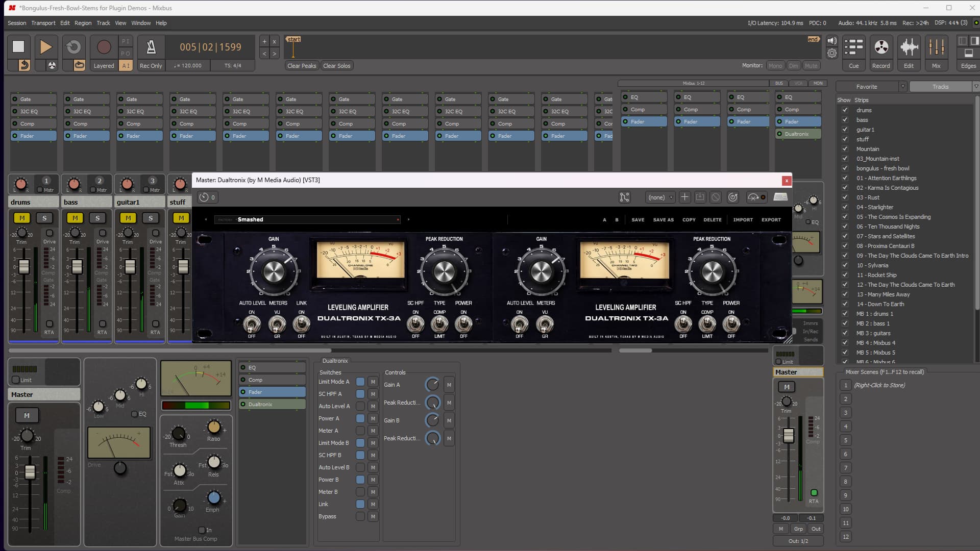Switch to Edit window waveform icon

pyautogui.click(x=909, y=47)
